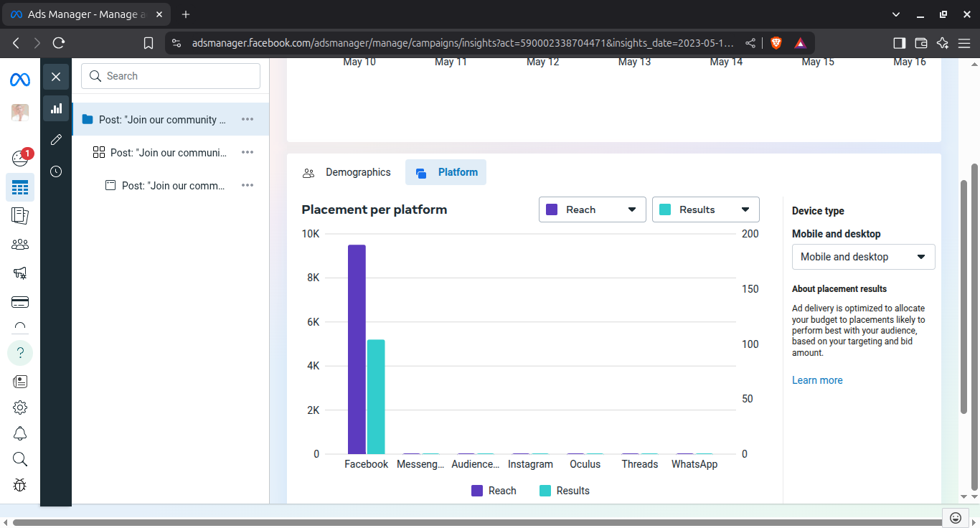Screen dimensions: 980x528
Task: Open the Help question mark icon
Action: (x=20, y=353)
